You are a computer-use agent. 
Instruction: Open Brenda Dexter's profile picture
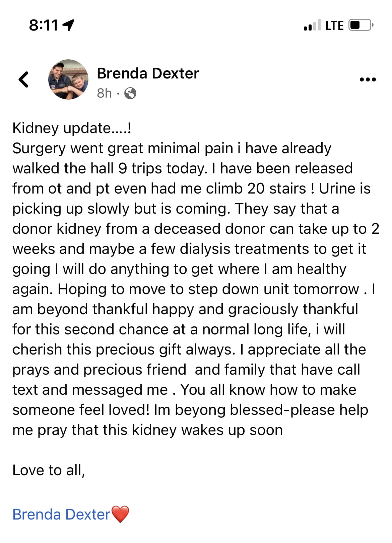pyautogui.click(x=68, y=79)
